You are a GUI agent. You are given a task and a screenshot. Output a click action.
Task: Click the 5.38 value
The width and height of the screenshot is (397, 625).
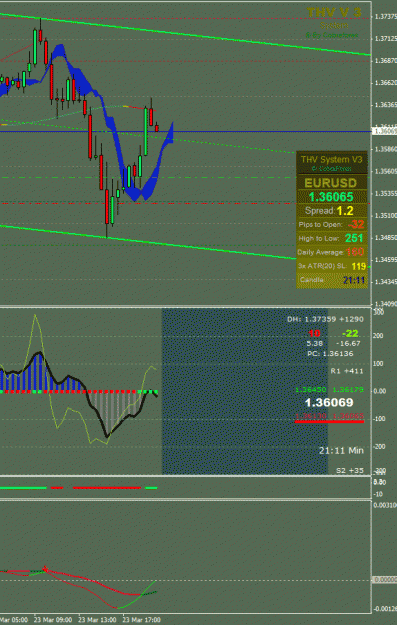coord(314,343)
